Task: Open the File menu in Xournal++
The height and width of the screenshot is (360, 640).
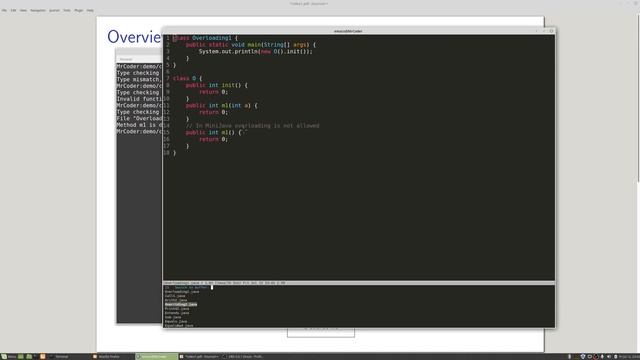Action: pos(4,10)
